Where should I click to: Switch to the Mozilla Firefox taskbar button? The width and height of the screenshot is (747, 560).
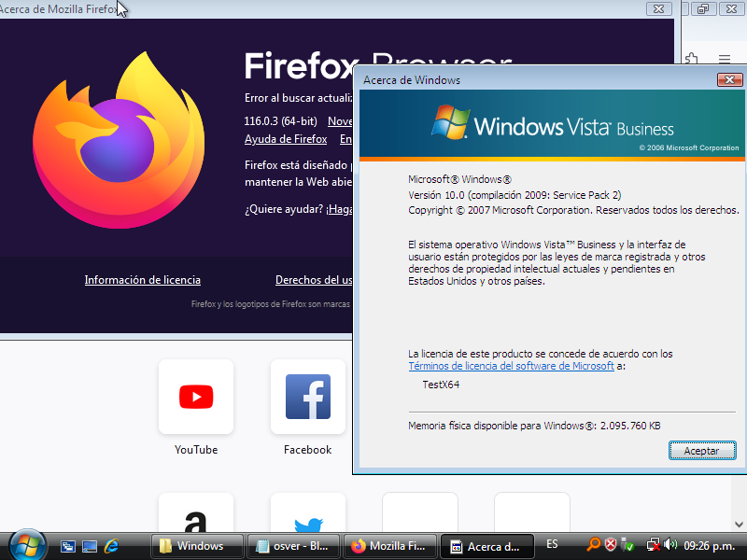click(390, 546)
